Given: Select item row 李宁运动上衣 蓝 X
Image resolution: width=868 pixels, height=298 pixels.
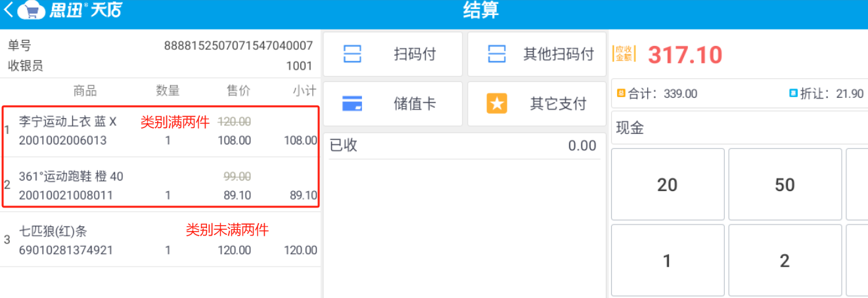Looking at the screenshot, I should [x=161, y=131].
